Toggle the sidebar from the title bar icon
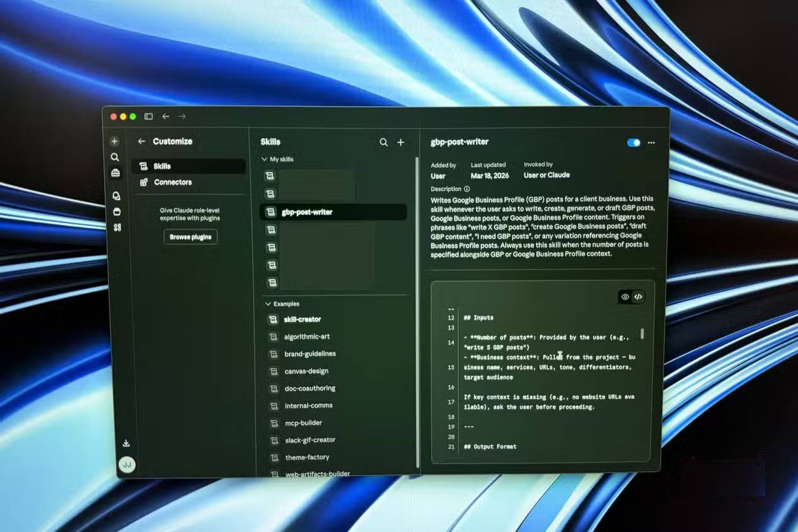 pos(149,117)
